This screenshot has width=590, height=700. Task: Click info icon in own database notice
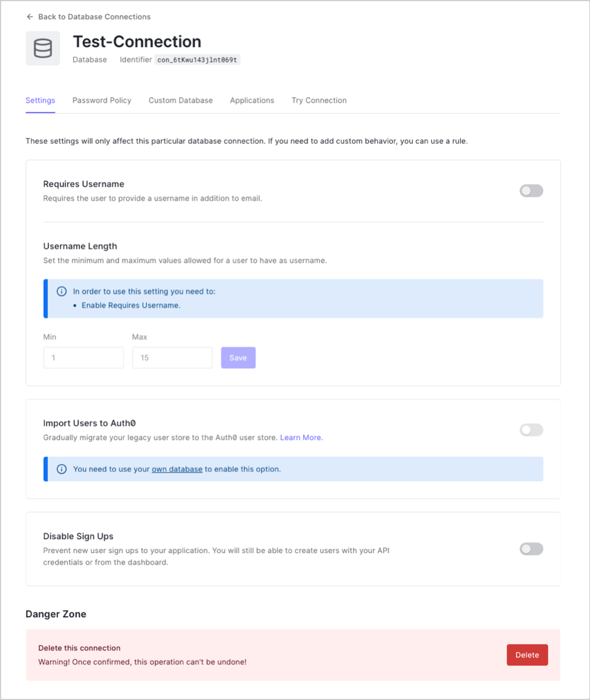pos(61,469)
